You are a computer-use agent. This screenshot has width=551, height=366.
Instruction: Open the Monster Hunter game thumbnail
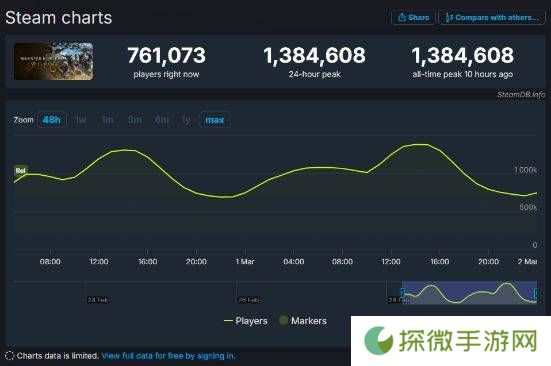[53, 61]
